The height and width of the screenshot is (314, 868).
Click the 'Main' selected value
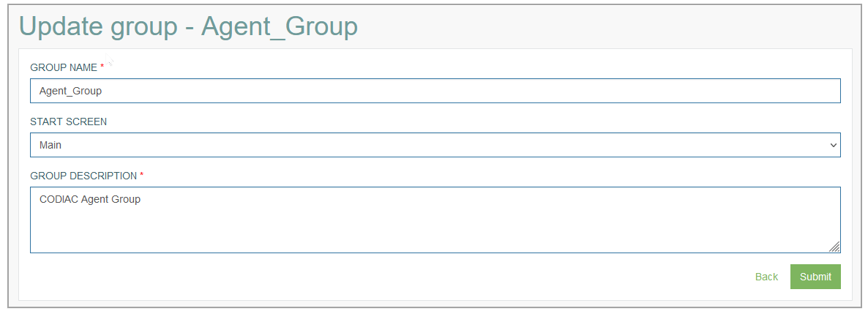tap(50, 145)
